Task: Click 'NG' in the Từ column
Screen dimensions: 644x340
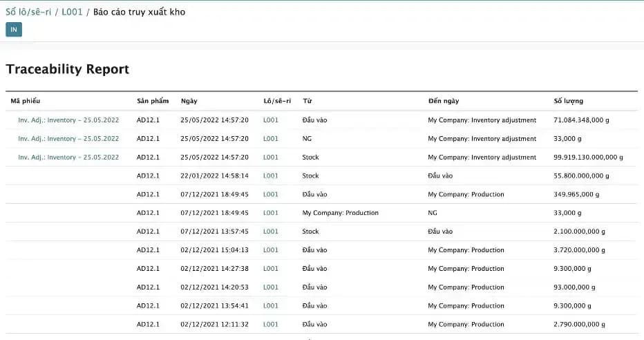Action: pyautogui.click(x=307, y=139)
